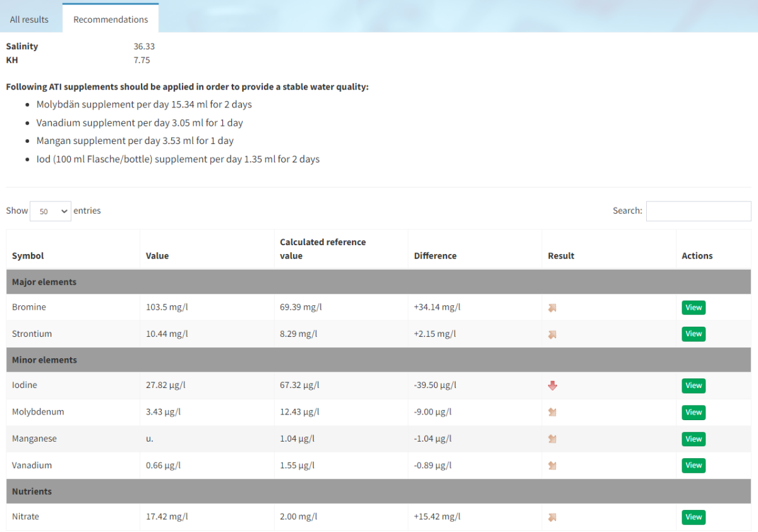Click the Molybdenum result arrow icon
The image size is (758, 532).
552,412
